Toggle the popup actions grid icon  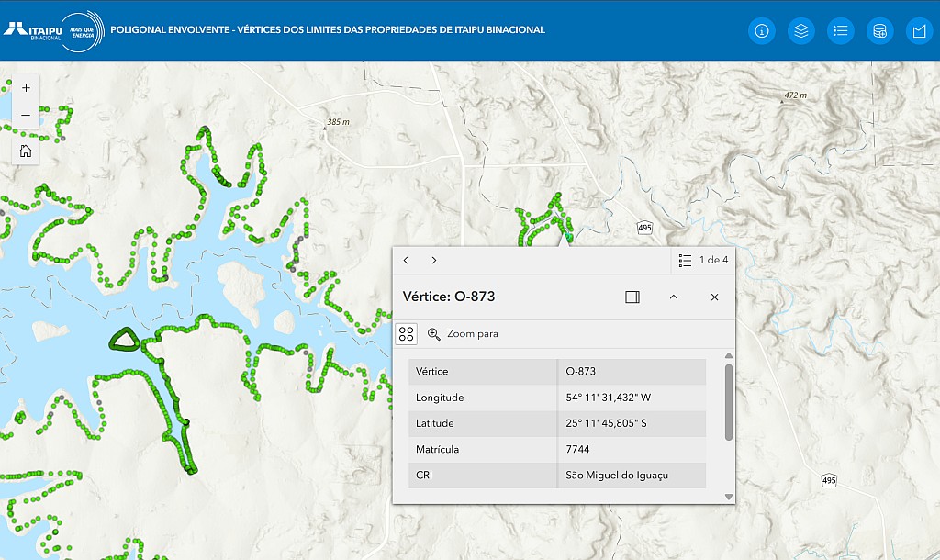(407, 333)
